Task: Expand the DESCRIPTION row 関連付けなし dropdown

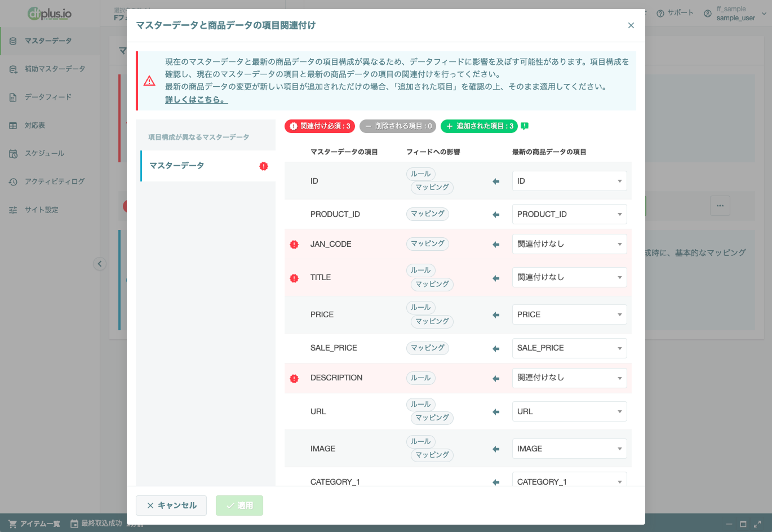Action: [569, 378]
